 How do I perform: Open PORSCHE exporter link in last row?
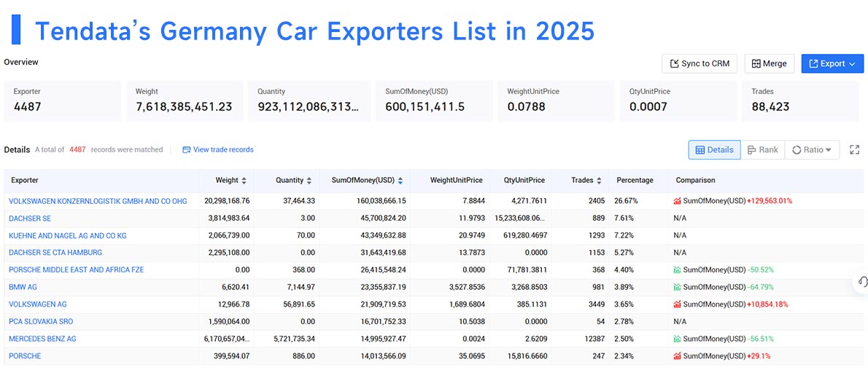tap(25, 356)
